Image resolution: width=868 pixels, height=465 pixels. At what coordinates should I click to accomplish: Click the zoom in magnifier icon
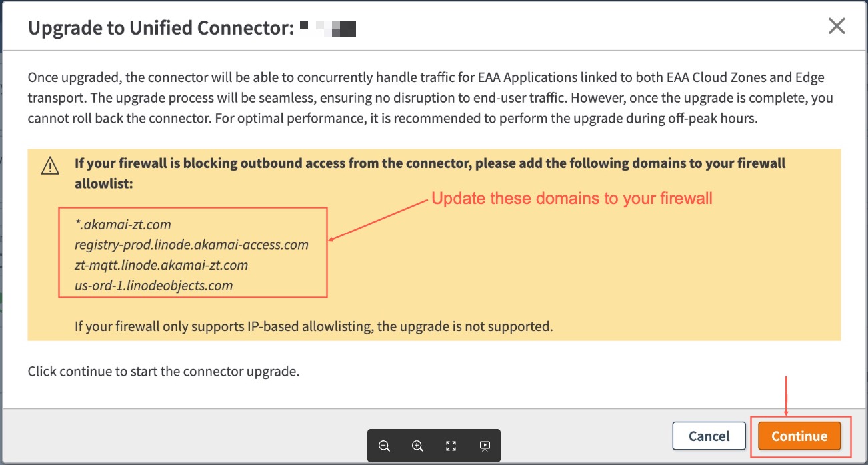[x=417, y=446]
